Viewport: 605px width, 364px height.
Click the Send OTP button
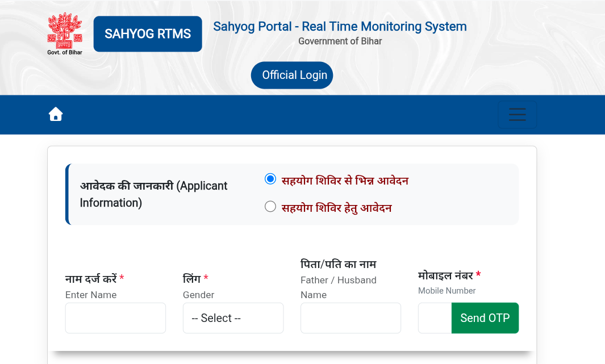(485, 318)
